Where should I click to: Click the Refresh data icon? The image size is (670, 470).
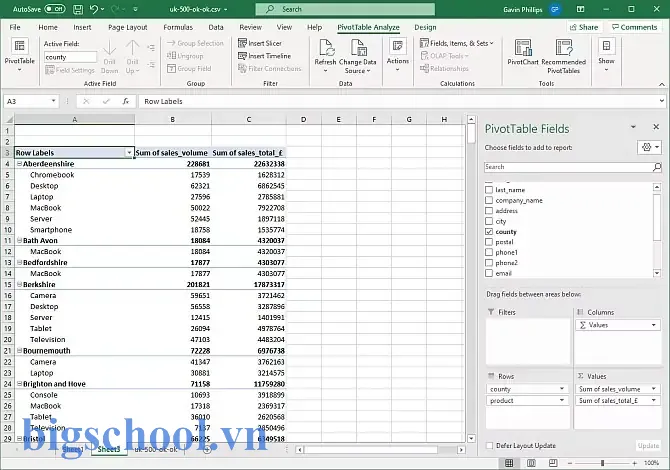click(x=326, y=48)
